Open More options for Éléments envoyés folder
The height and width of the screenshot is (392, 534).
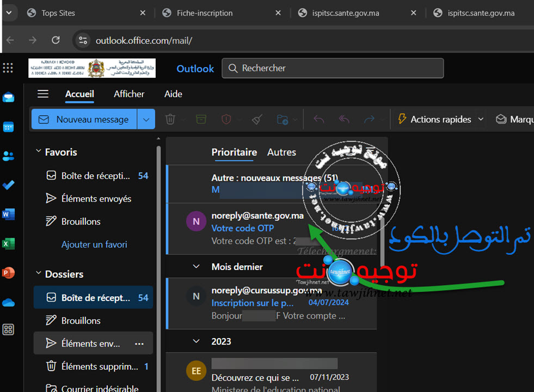[x=139, y=344]
